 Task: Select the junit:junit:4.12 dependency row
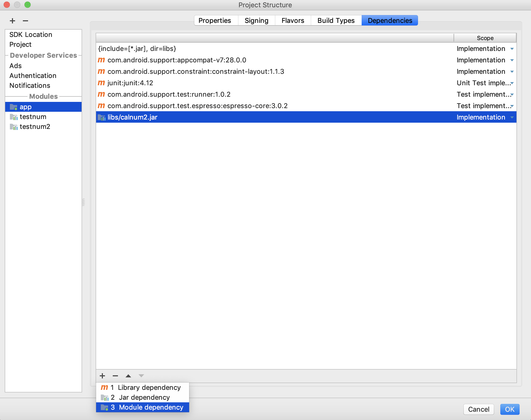pyautogui.click(x=306, y=83)
